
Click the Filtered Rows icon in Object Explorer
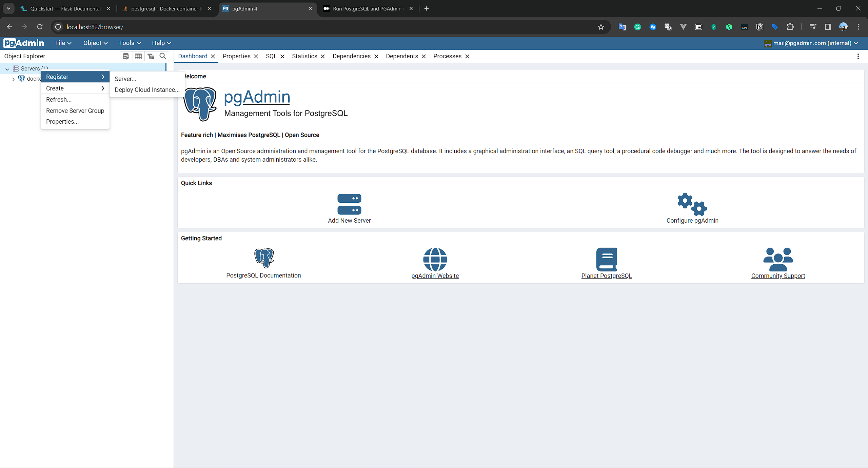point(151,56)
